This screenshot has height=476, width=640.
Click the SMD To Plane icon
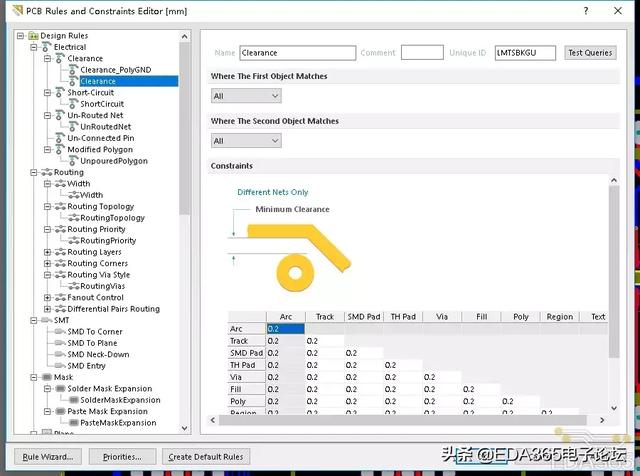click(60, 343)
